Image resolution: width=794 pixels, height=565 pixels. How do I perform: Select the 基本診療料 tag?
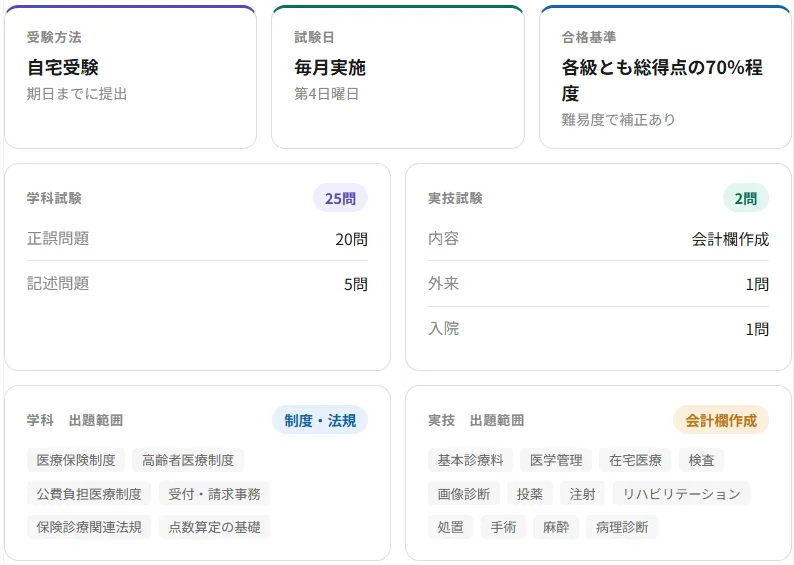(x=470, y=460)
